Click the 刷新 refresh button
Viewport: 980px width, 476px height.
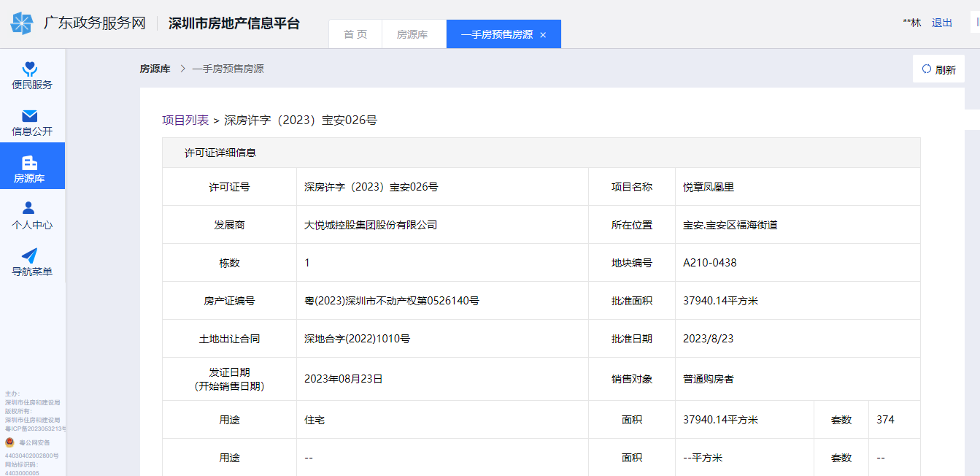938,69
